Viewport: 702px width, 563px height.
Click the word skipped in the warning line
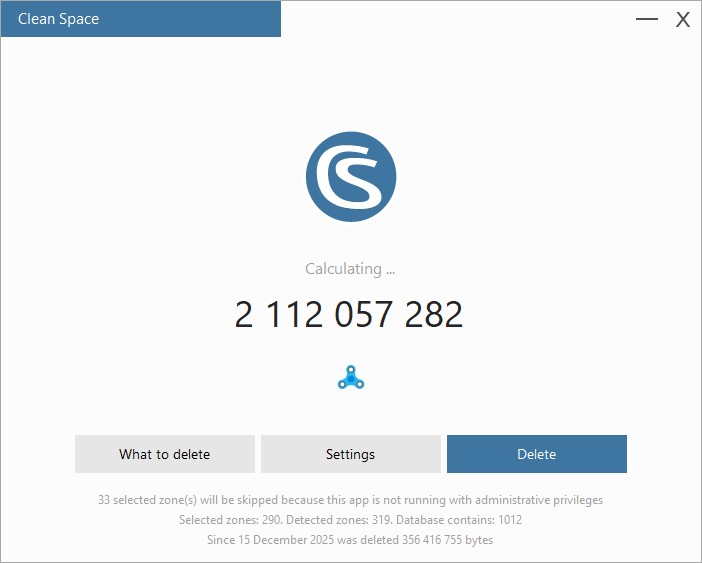coord(257,499)
